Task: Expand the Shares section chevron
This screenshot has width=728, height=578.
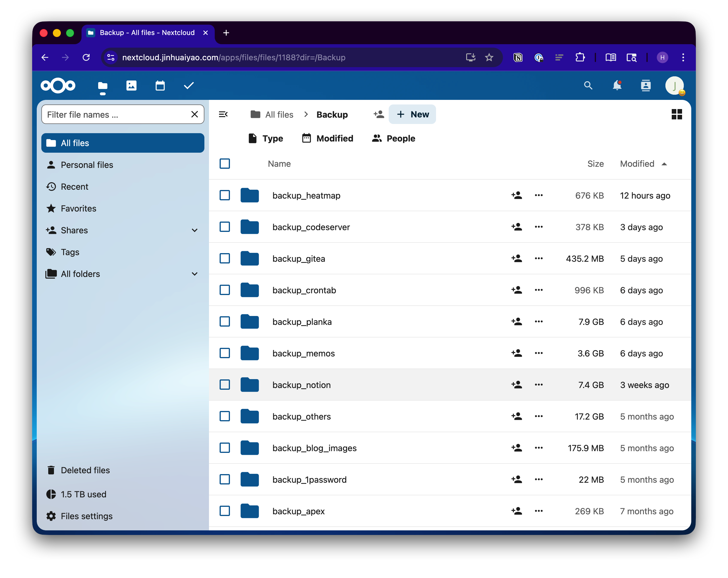Action: click(195, 230)
